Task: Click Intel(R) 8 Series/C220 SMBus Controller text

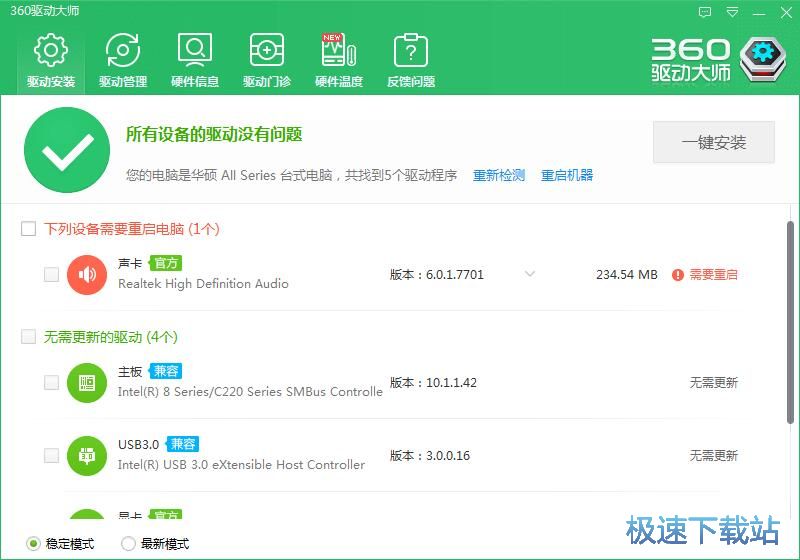Action: tap(250, 392)
